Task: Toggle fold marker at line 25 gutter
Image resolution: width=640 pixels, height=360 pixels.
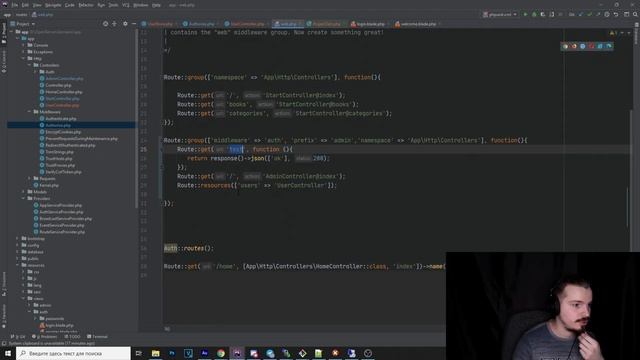Action: [161, 149]
